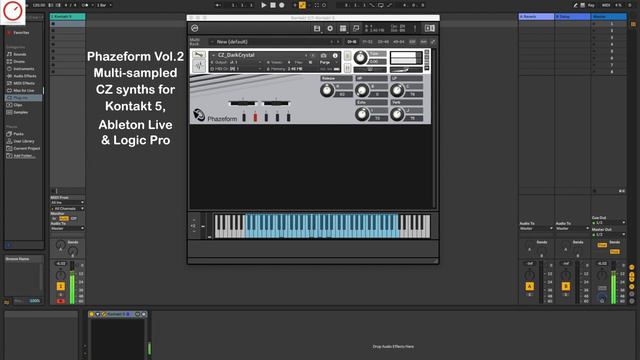Click the Kontakt panic exclamation icon
The width and height of the screenshot is (640, 360).
[415, 28]
